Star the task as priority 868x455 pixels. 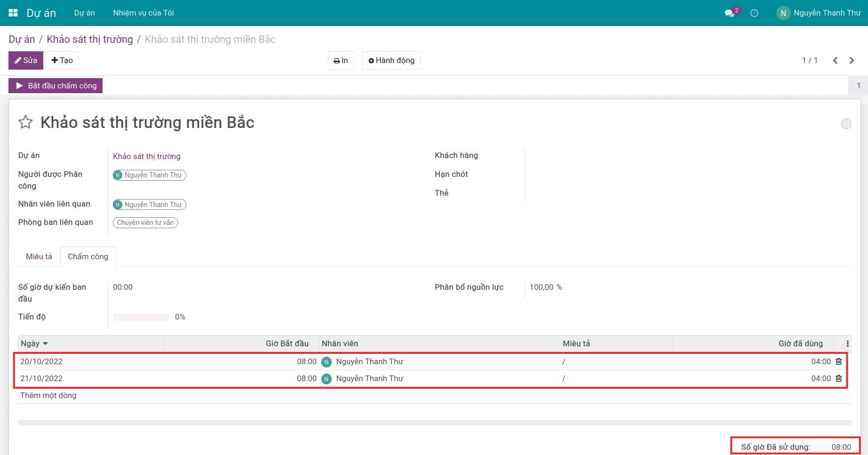pyautogui.click(x=25, y=122)
